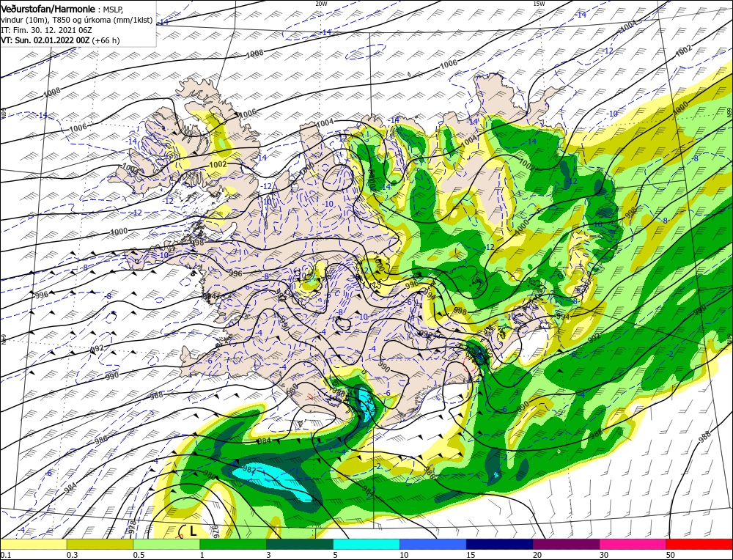Pick the cyan 5–10 mm legend swatch

pyautogui.click(x=366, y=544)
